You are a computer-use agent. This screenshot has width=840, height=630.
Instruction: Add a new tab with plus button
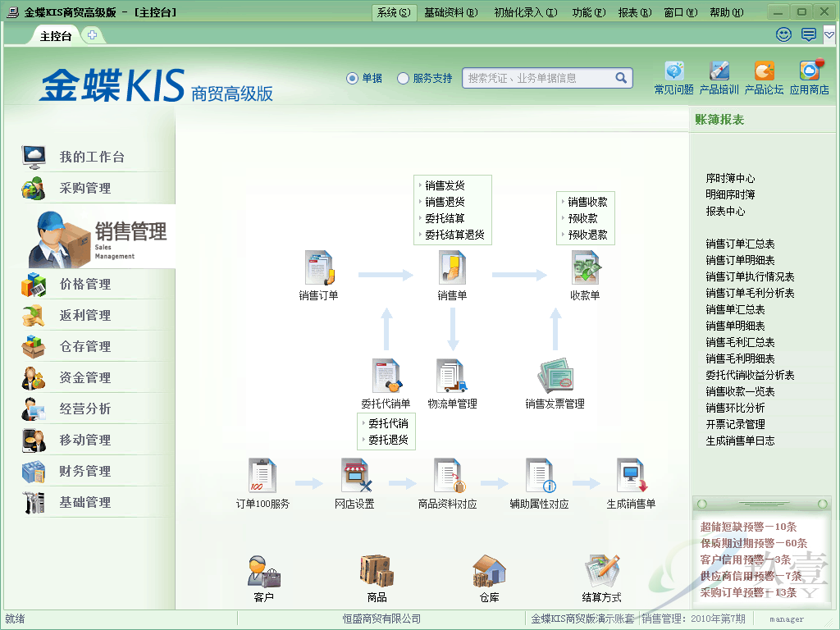[x=92, y=35]
